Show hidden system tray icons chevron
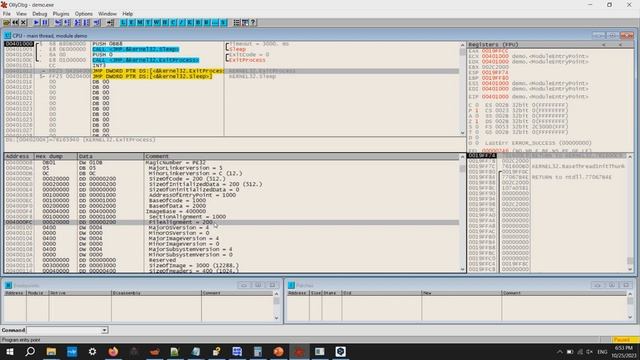The image size is (640, 360). tap(560, 352)
